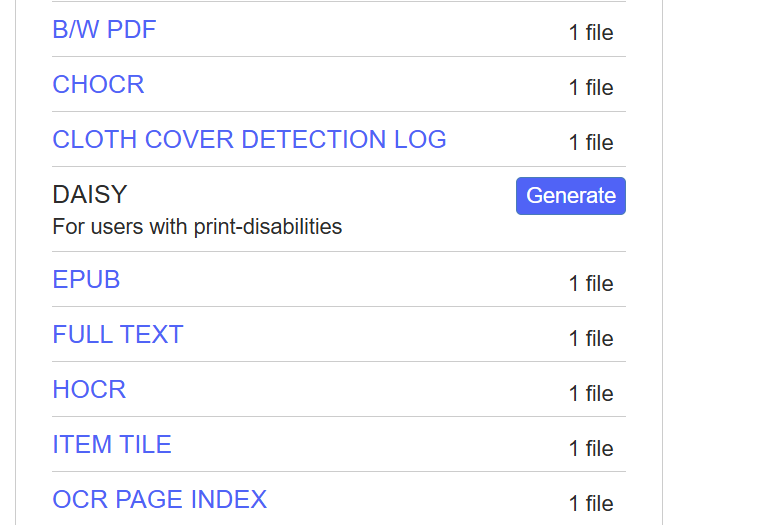The height and width of the screenshot is (525, 782).
Task: Click the '1 file' count beside HOCR
Action: tap(590, 394)
